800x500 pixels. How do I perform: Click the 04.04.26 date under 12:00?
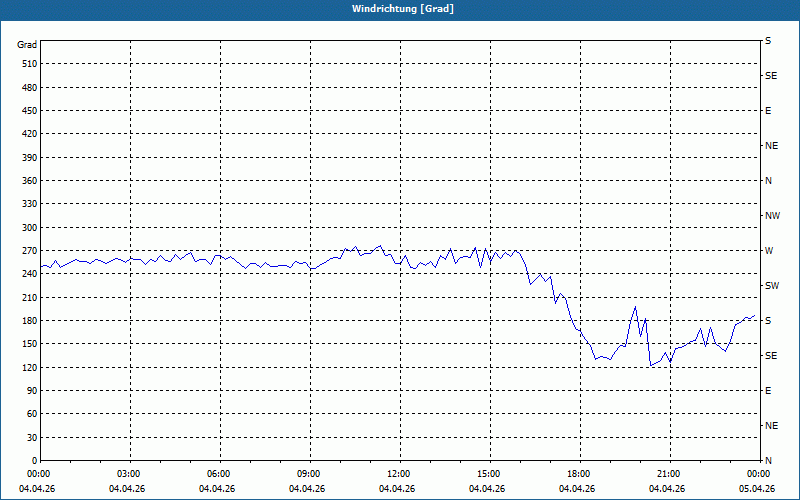pos(397,489)
